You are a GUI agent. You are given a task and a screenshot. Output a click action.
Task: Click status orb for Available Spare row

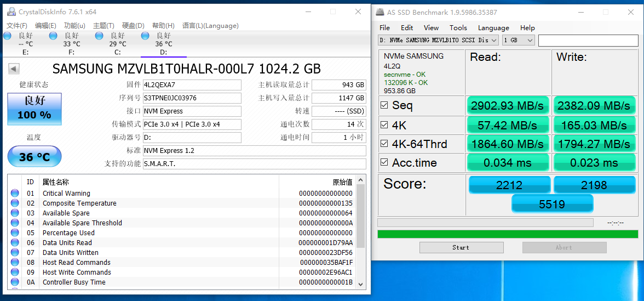point(15,213)
